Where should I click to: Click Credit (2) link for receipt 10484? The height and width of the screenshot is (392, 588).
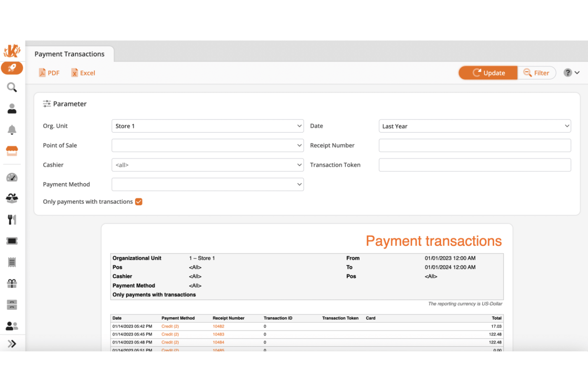click(170, 342)
